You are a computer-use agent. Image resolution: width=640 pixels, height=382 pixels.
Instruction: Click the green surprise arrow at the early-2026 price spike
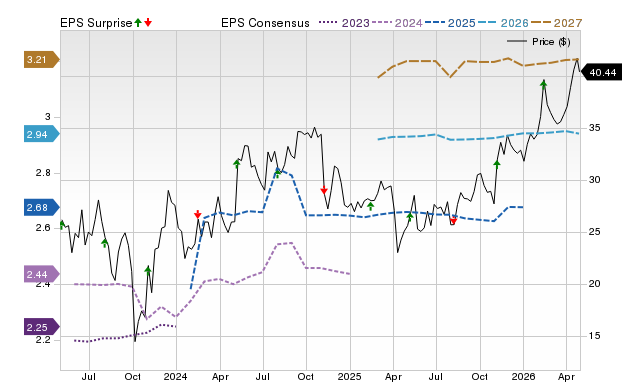[x=543, y=84]
